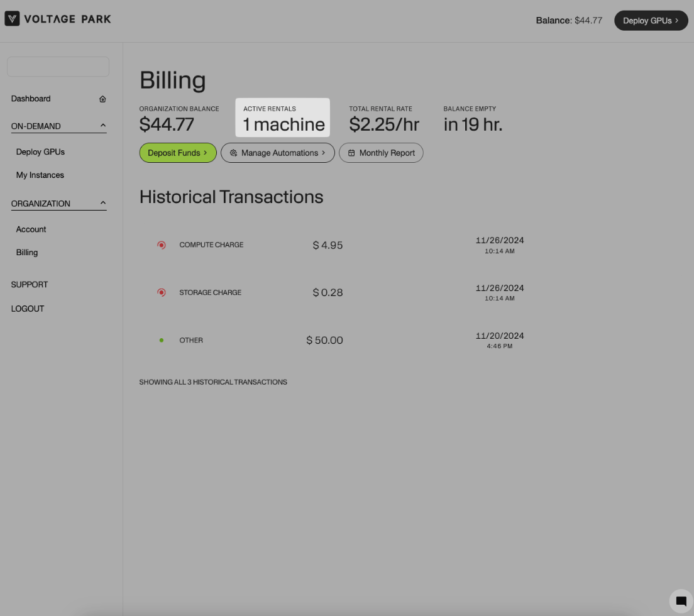Click the Active Rentals 1 machine card
The image size is (694, 616).
point(283,118)
